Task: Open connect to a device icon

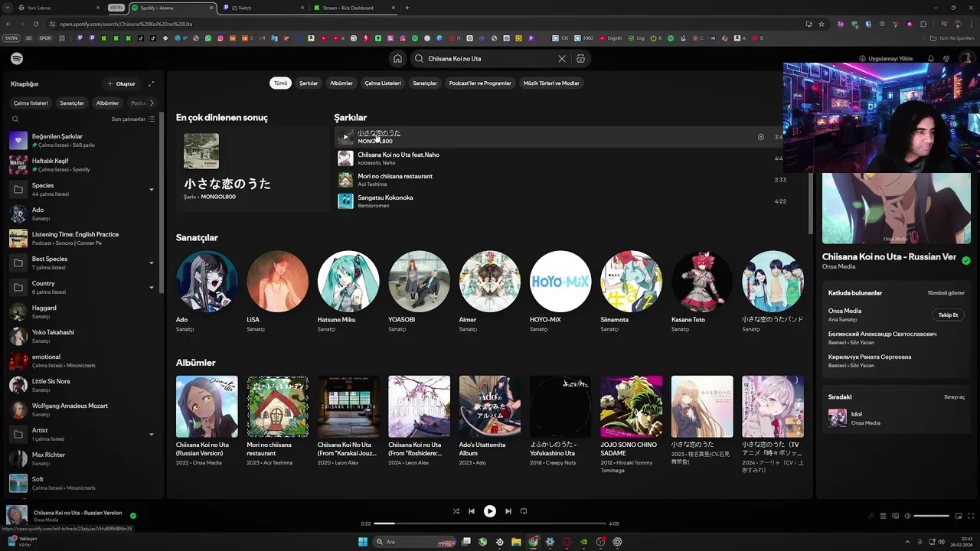Action: tap(895, 516)
